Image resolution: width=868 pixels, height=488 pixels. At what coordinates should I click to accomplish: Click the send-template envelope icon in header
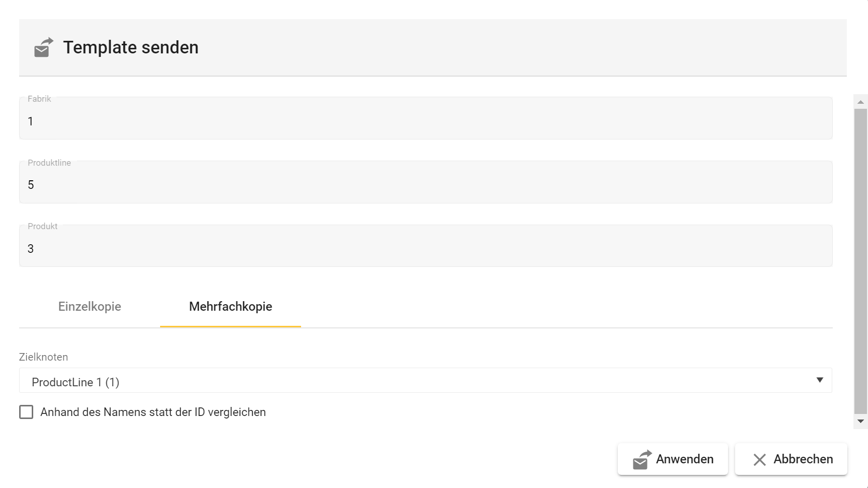point(43,48)
